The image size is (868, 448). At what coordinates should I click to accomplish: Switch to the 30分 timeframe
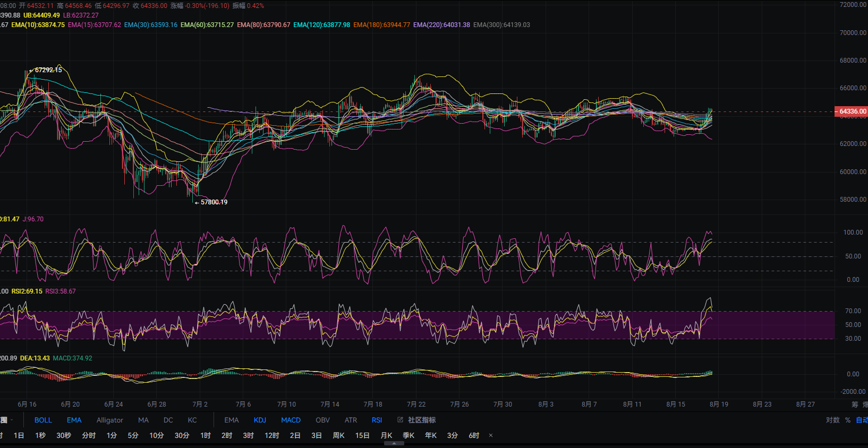click(182, 435)
